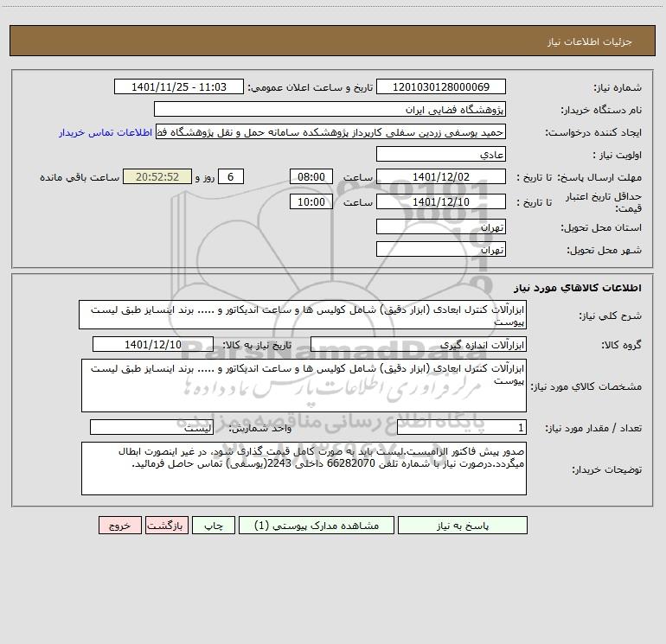Viewport: 666px width, 644px height.
Task: Click the شرح کلی نیاز description box
Action: [303, 315]
